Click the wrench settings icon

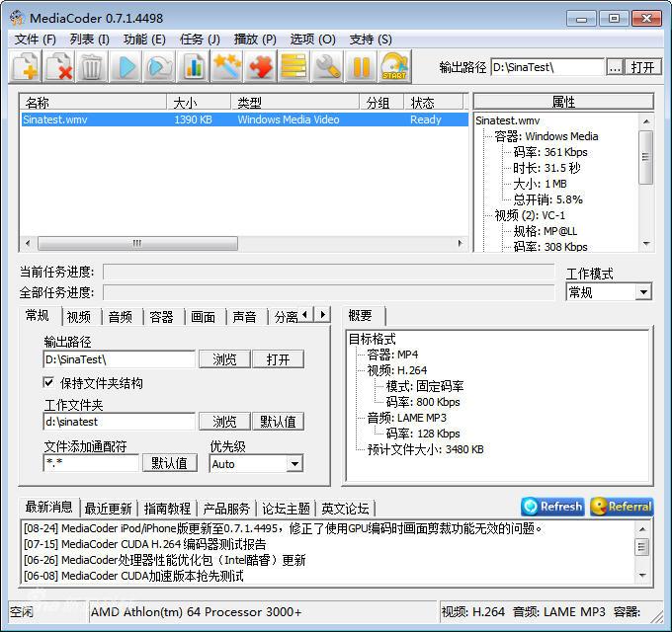pyautogui.click(x=327, y=66)
